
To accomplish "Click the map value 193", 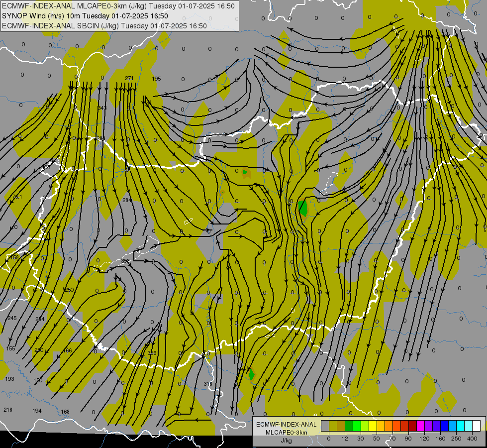I will 9,379.
